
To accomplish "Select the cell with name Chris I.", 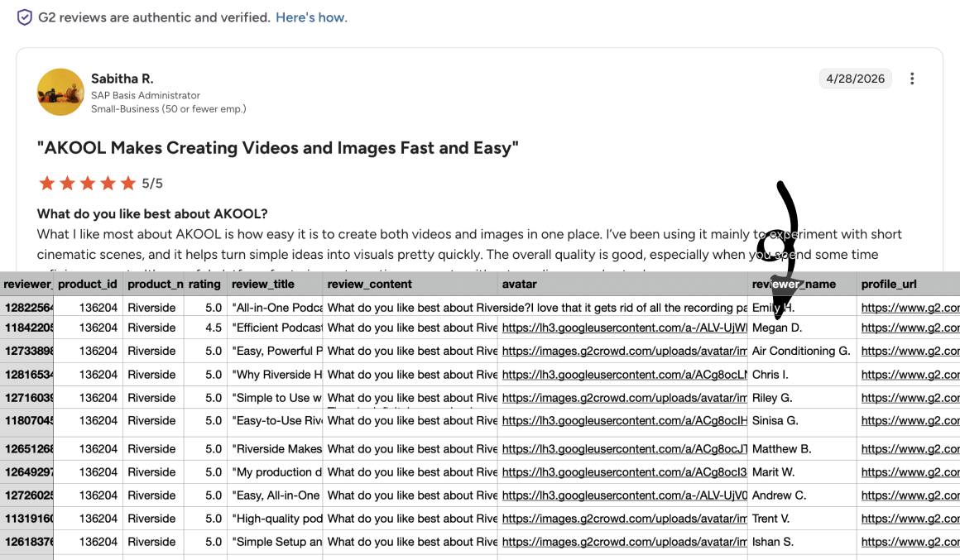I will [x=802, y=375].
